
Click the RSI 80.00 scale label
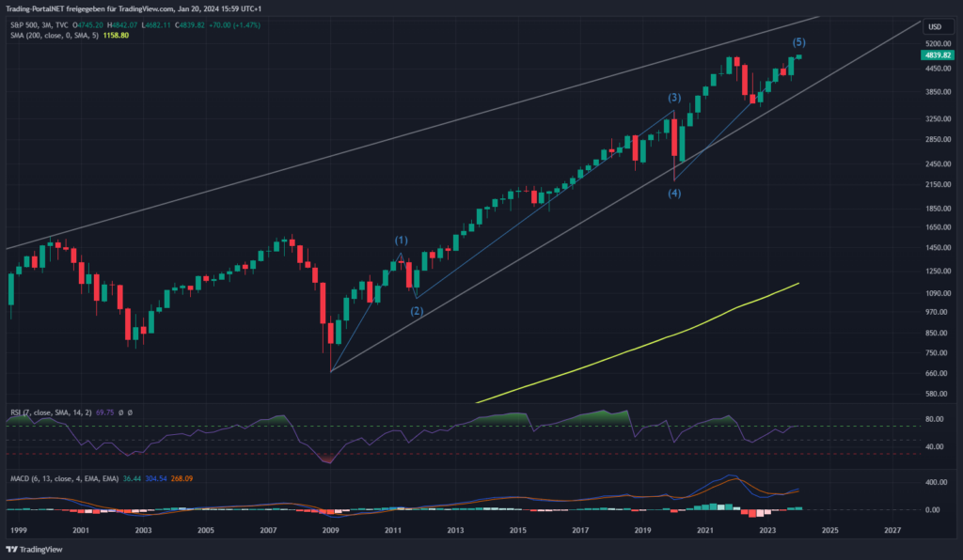pos(934,420)
